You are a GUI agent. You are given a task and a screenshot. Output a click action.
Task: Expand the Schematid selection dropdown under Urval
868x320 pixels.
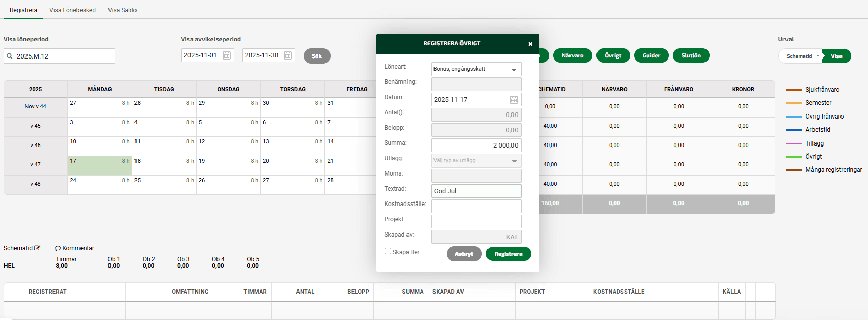818,56
